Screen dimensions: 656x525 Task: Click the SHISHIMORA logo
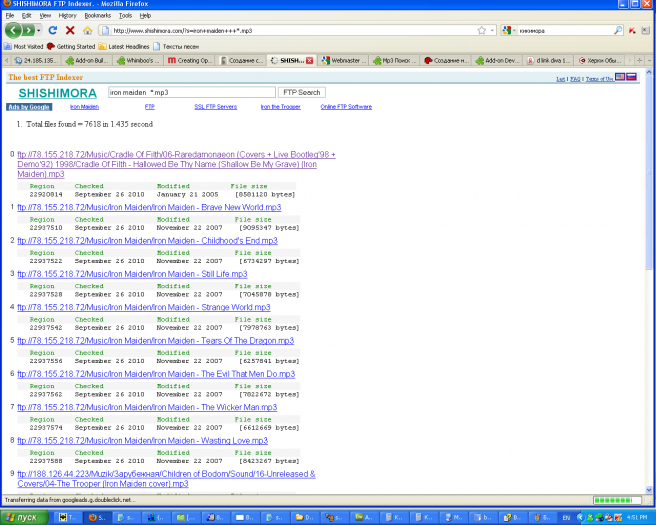[x=58, y=93]
